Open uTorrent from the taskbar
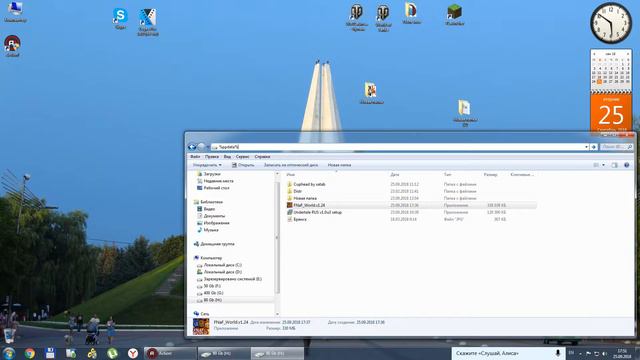Screen dimensions: 640x360 pos(112,353)
